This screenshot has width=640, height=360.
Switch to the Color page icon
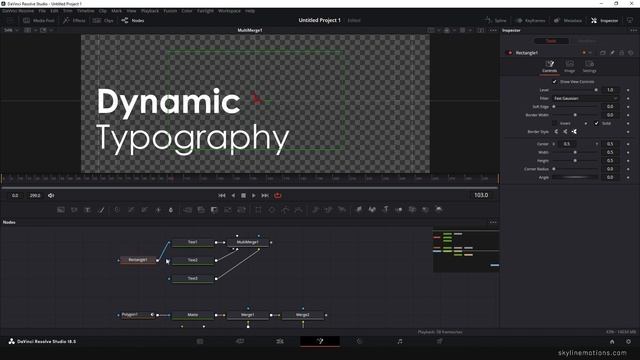click(360, 341)
